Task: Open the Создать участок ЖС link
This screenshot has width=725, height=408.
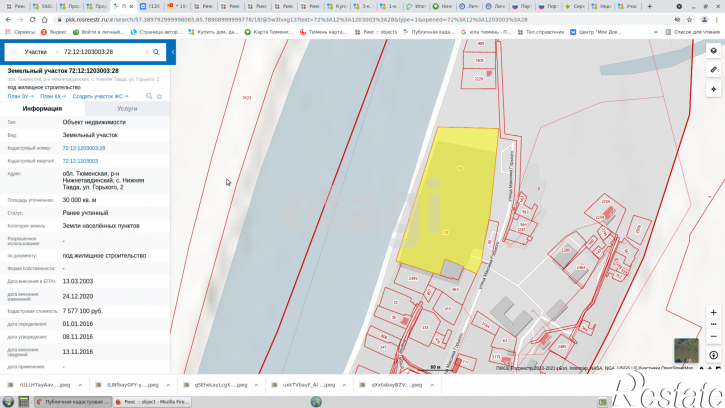Action: pyautogui.click(x=100, y=96)
